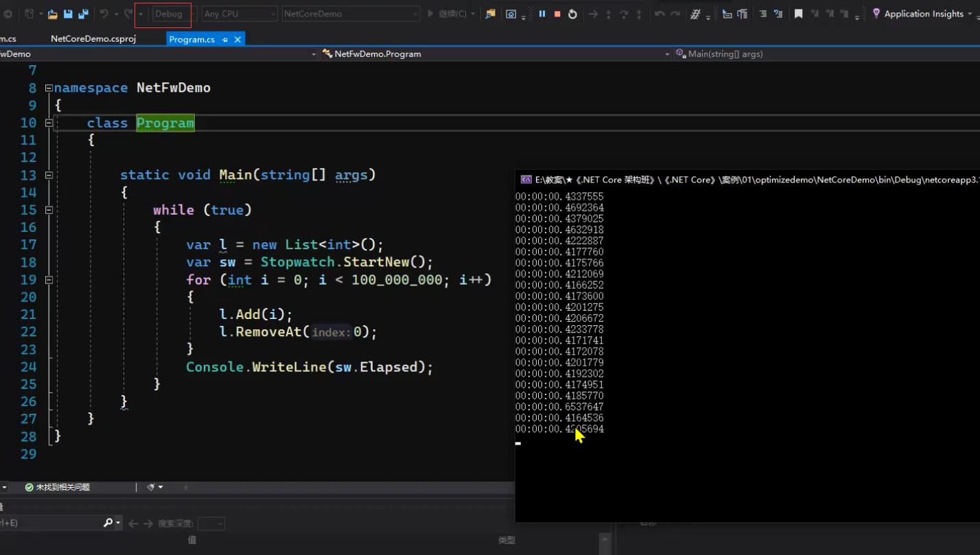
Task: Pin the Program.cs tab
Action: [225, 40]
